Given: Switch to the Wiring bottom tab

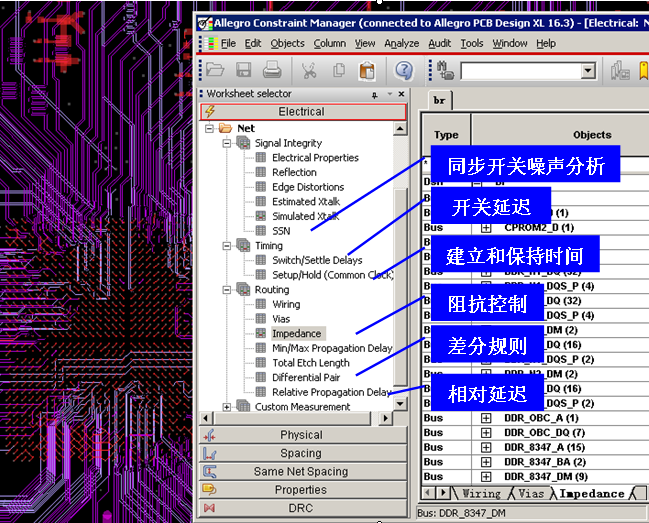Looking at the screenshot, I should 481,494.
